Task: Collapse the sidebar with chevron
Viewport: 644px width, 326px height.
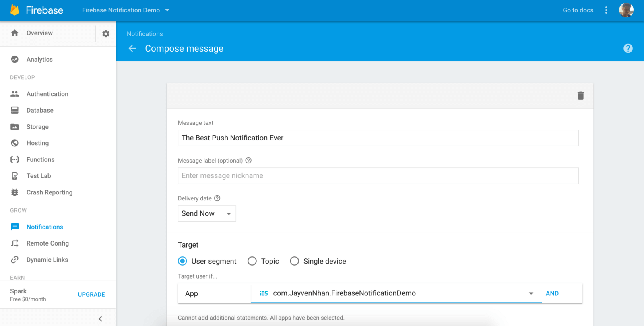Action: (100, 319)
